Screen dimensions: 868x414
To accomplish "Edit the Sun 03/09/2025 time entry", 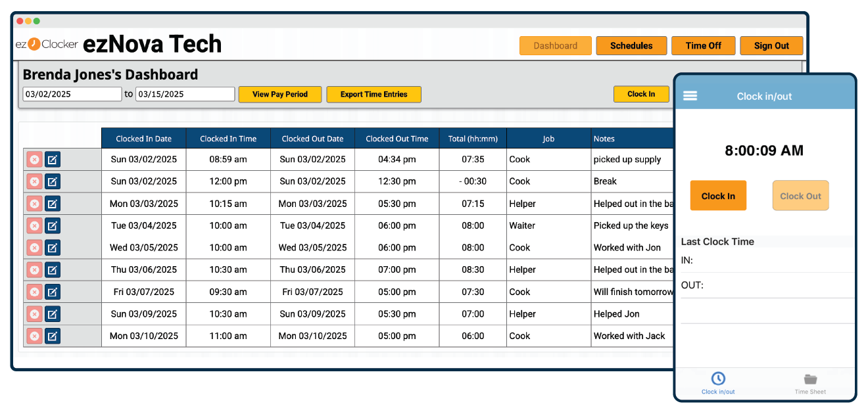I will click(x=53, y=313).
